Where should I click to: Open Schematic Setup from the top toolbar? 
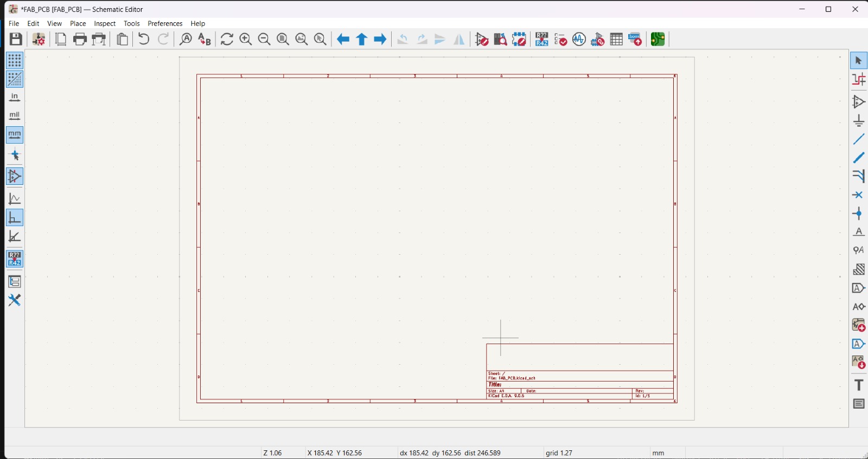pyautogui.click(x=39, y=39)
